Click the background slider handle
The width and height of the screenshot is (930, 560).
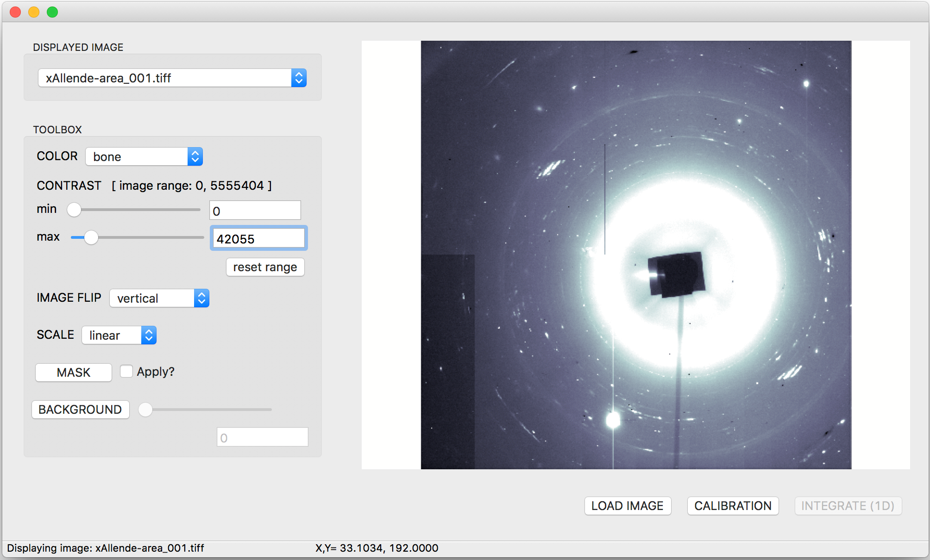pyautogui.click(x=145, y=410)
